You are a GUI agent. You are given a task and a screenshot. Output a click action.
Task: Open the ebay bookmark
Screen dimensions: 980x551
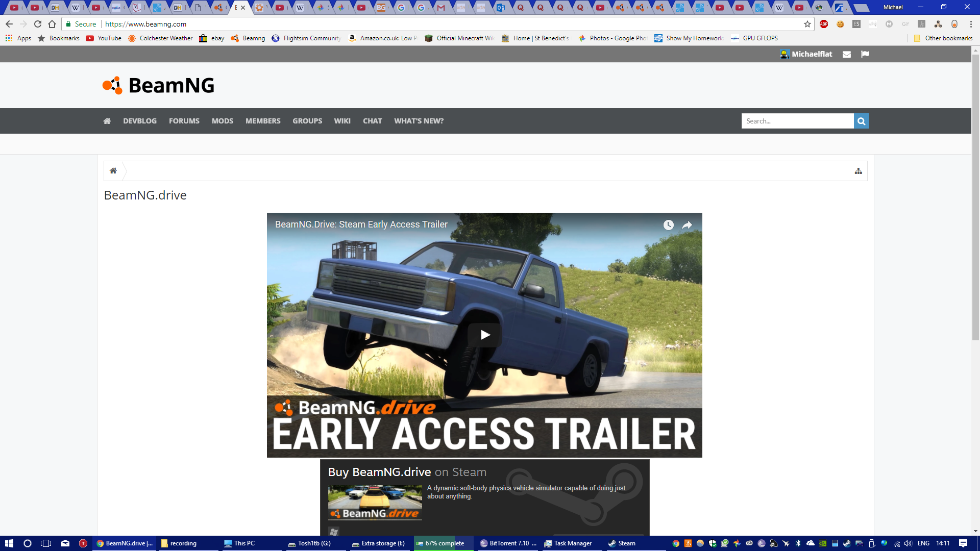pyautogui.click(x=212, y=38)
